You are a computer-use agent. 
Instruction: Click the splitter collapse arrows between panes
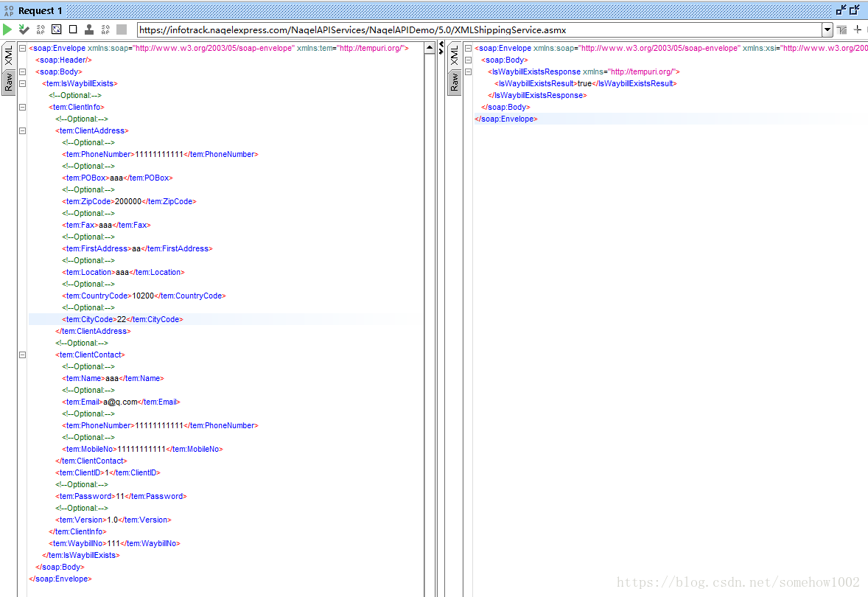(441, 48)
